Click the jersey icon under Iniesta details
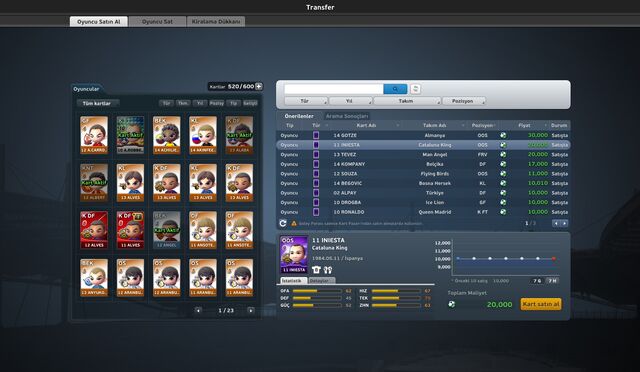 pyautogui.click(x=316, y=270)
